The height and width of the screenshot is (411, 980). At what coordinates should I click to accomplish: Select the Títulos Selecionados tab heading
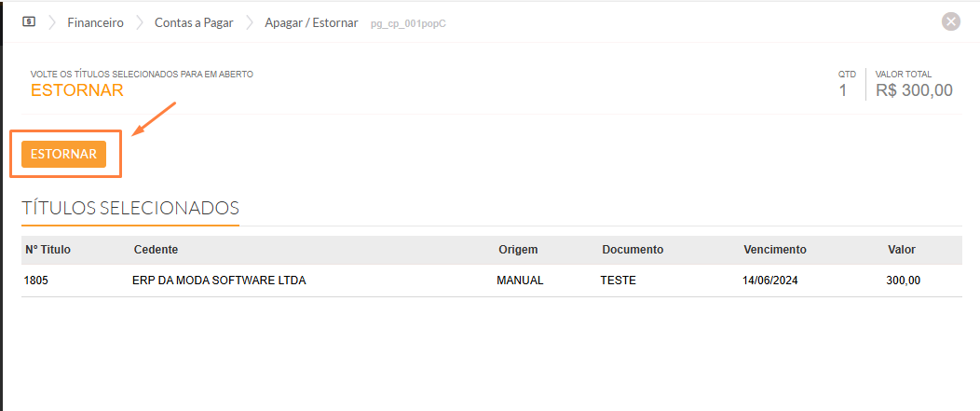point(130,208)
